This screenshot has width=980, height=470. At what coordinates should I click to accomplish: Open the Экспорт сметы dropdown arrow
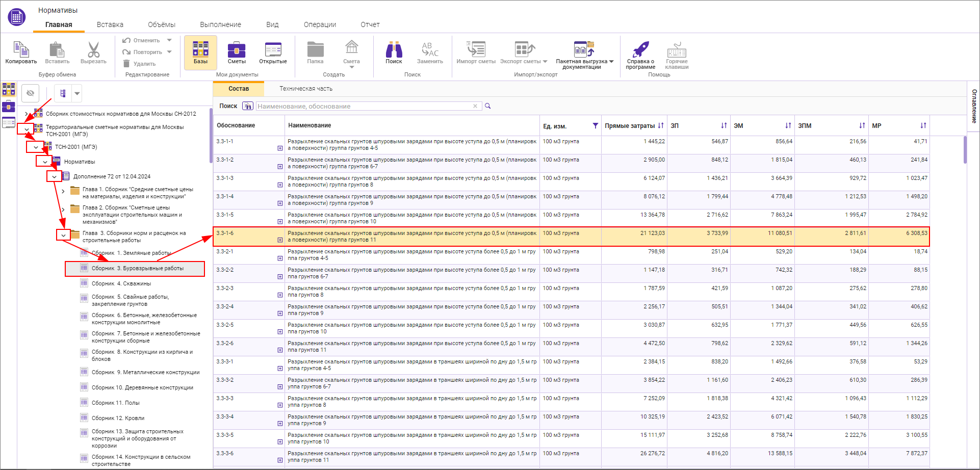pyautogui.click(x=545, y=62)
